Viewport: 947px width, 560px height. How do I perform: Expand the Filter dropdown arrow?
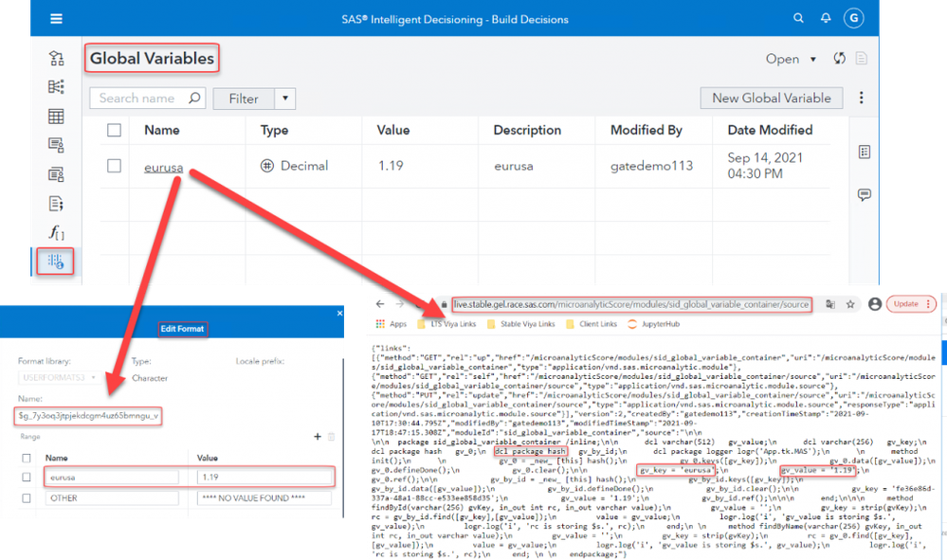[x=285, y=99]
